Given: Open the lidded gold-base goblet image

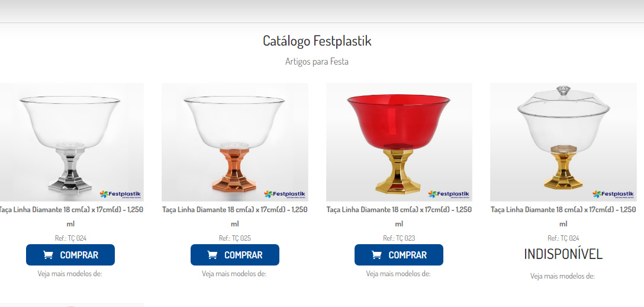Looking at the screenshot, I should [x=563, y=142].
